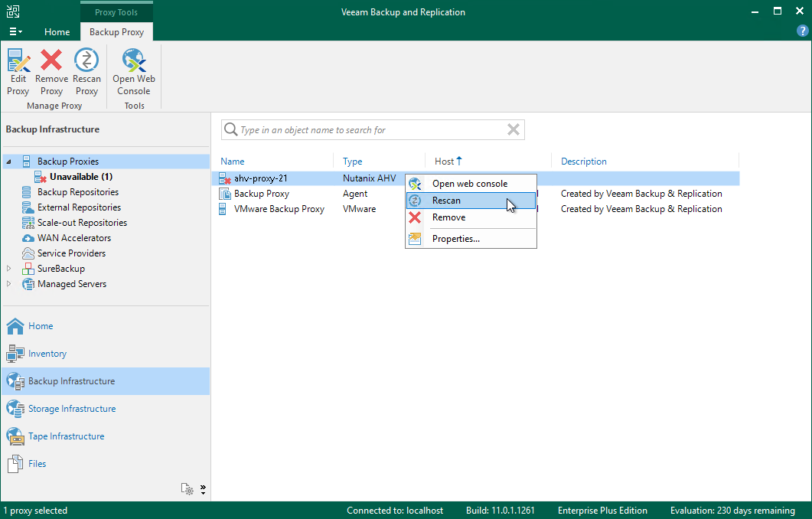Focus the object name search field
812x519 pixels.
[373, 130]
